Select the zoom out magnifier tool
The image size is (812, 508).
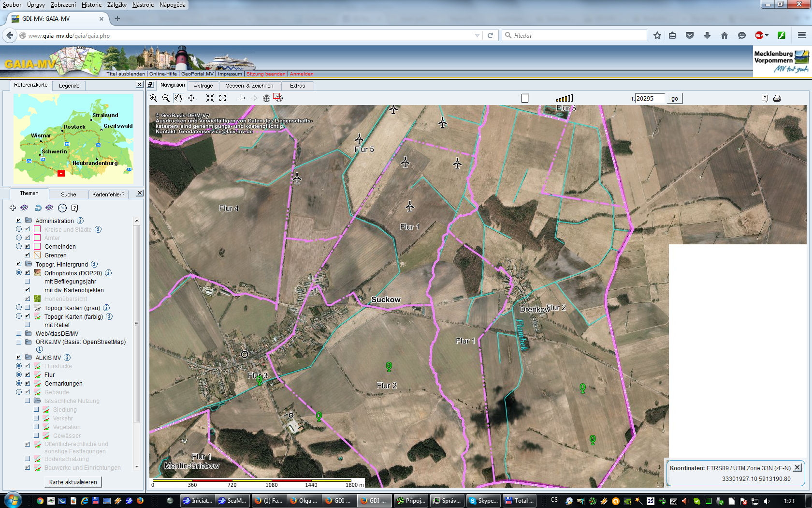click(166, 98)
